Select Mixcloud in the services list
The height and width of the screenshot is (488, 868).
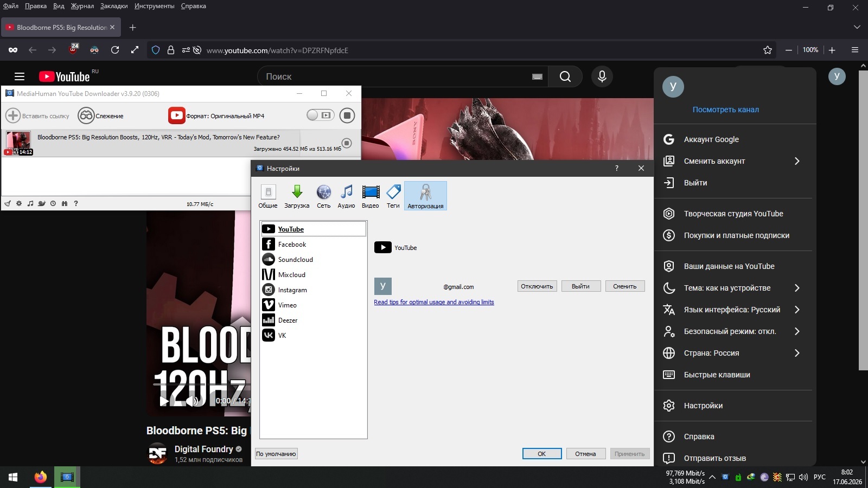click(x=314, y=274)
